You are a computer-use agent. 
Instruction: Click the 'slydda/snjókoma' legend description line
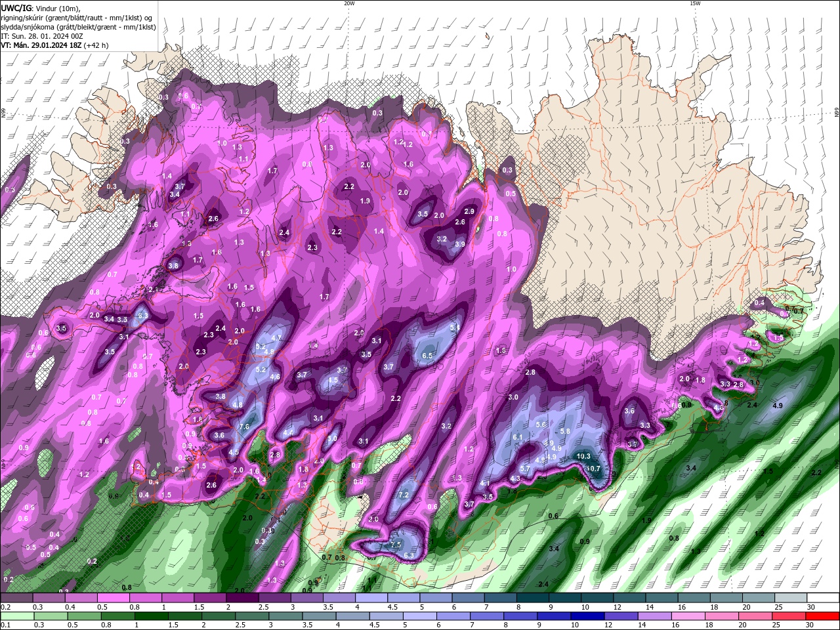[78, 27]
